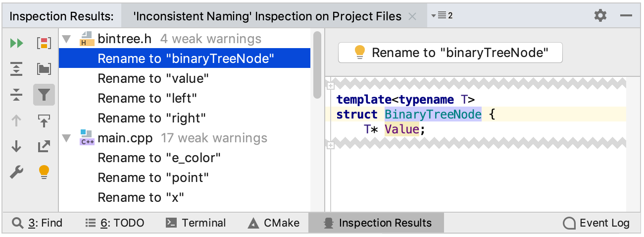Toggle Group by Directory icon
Viewport: 644px width, 237px height.
coord(44,69)
